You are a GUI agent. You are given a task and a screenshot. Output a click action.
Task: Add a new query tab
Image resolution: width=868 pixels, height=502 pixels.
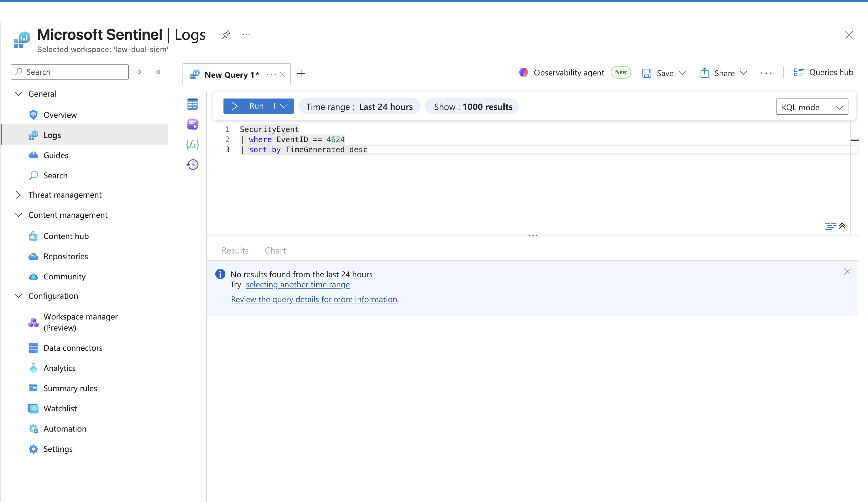[301, 74]
